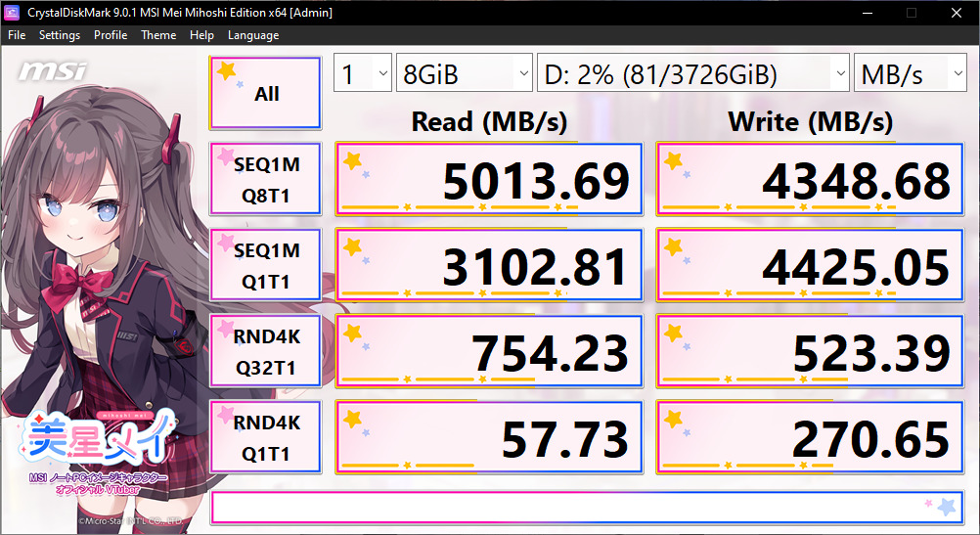The height and width of the screenshot is (535, 980).
Task: Run the RND4K Q32T1 benchmark
Action: click(x=266, y=352)
